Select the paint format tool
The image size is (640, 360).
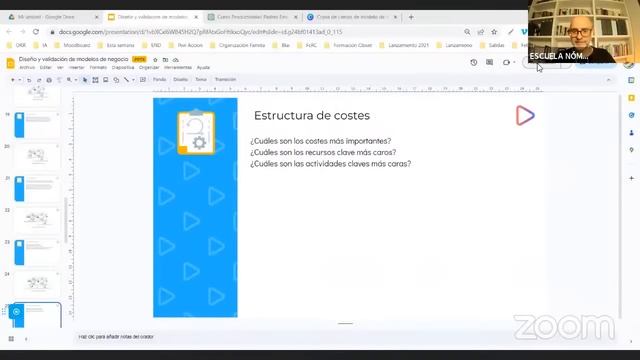coord(59,80)
